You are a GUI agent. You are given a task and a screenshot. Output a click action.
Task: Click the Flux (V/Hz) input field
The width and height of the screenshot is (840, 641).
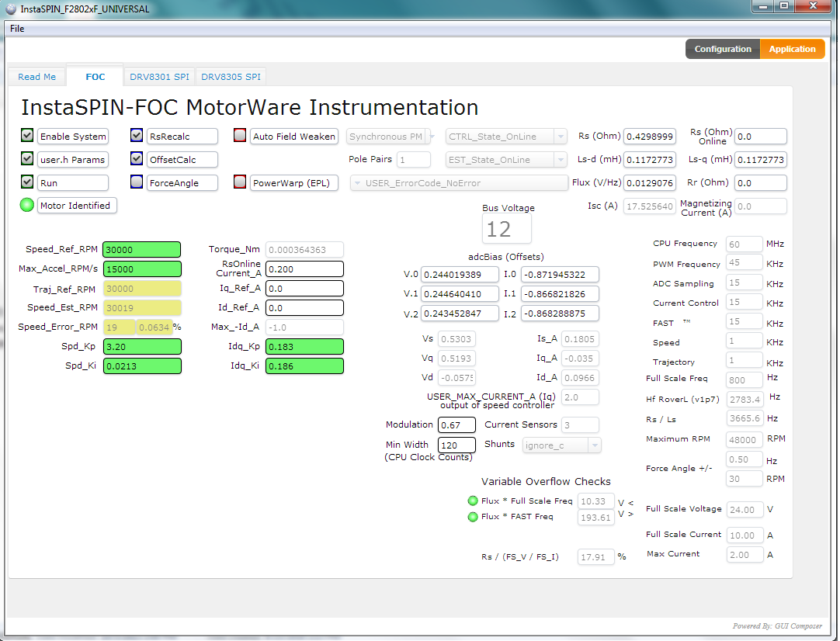[x=650, y=182]
